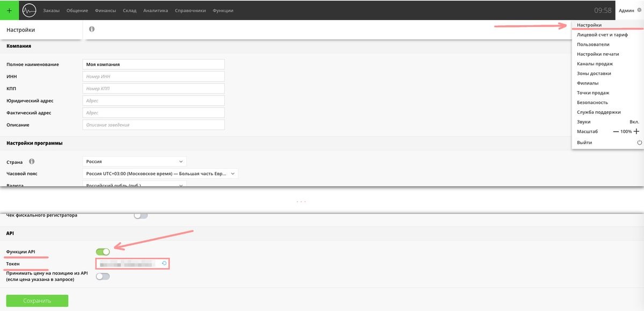Click the ИНН number input field

click(x=153, y=76)
